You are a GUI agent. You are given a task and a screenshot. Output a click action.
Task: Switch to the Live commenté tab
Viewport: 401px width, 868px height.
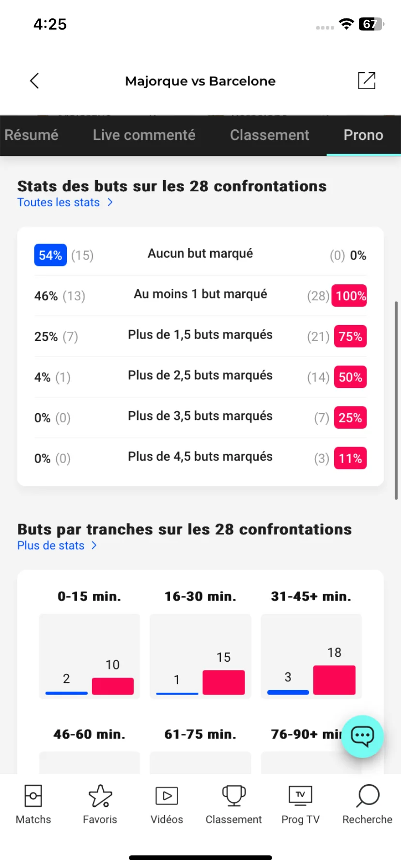pyautogui.click(x=144, y=135)
